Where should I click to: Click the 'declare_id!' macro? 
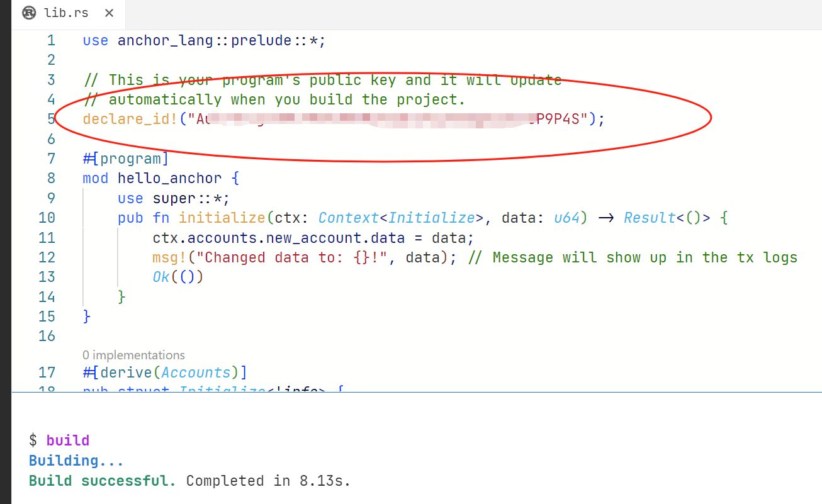pyautogui.click(x=130, y=119)
